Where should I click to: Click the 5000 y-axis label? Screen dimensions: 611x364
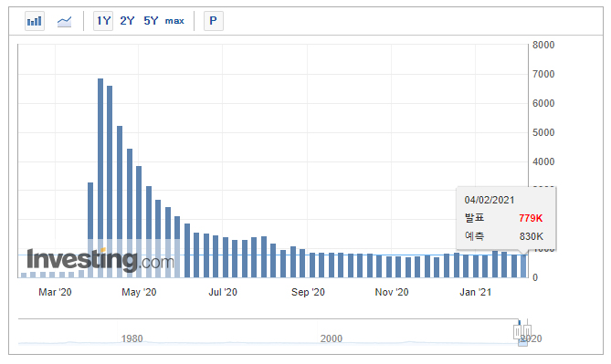point(543,132)
